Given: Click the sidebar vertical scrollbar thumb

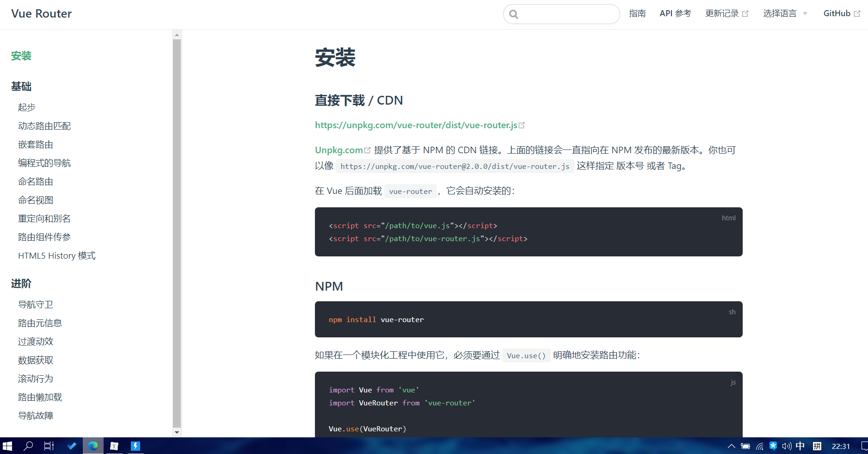Looking at the screenshot, I should (x=177, y=233).
